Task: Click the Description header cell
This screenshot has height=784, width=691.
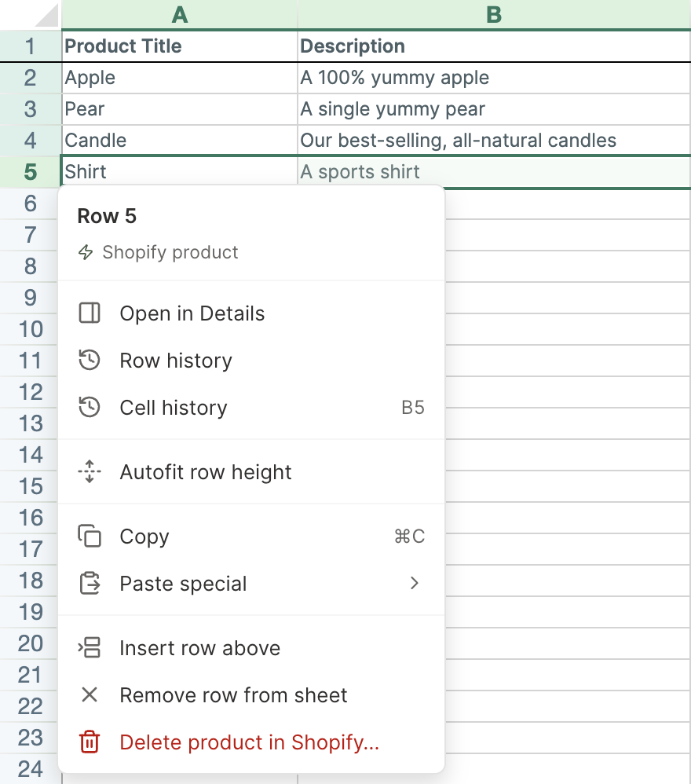Action: tap(494, 46)
